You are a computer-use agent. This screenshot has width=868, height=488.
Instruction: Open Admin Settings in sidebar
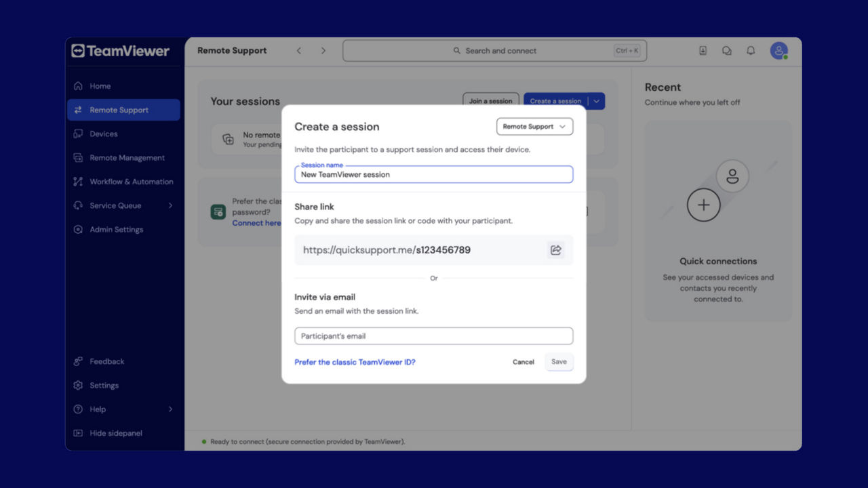[123, 229]
